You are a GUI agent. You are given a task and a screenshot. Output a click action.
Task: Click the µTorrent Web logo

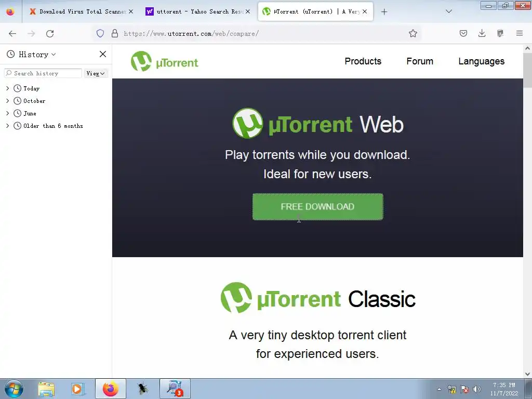click(317, 124)
